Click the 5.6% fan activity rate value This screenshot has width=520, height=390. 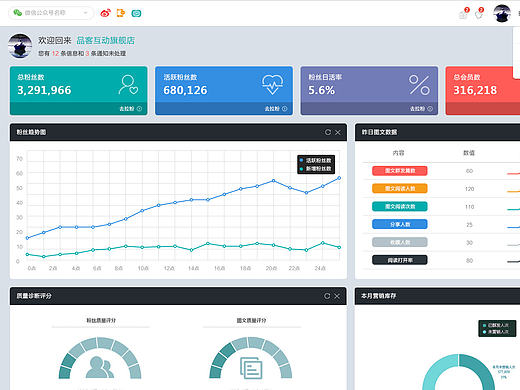[x=321, y=90]
